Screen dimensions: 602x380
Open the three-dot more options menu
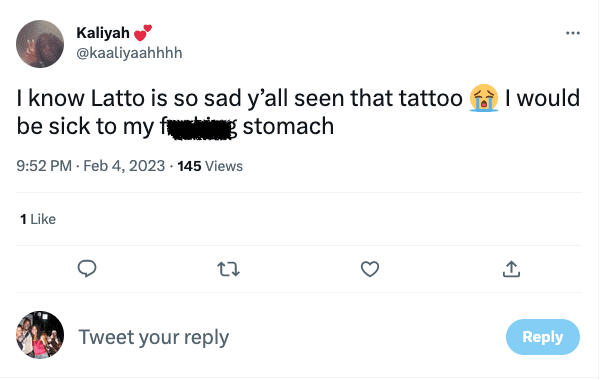click(x=572, y=33)
